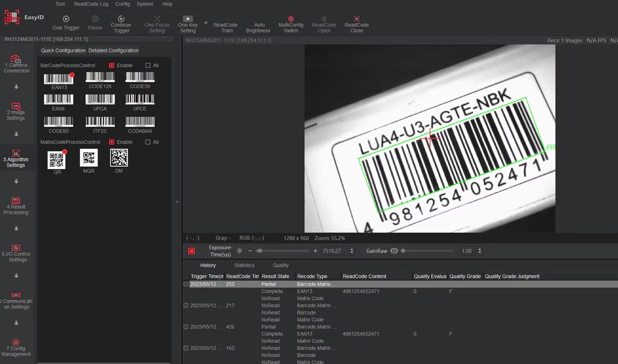
Task: Click the One Trigger play icon
Action: 66,19
